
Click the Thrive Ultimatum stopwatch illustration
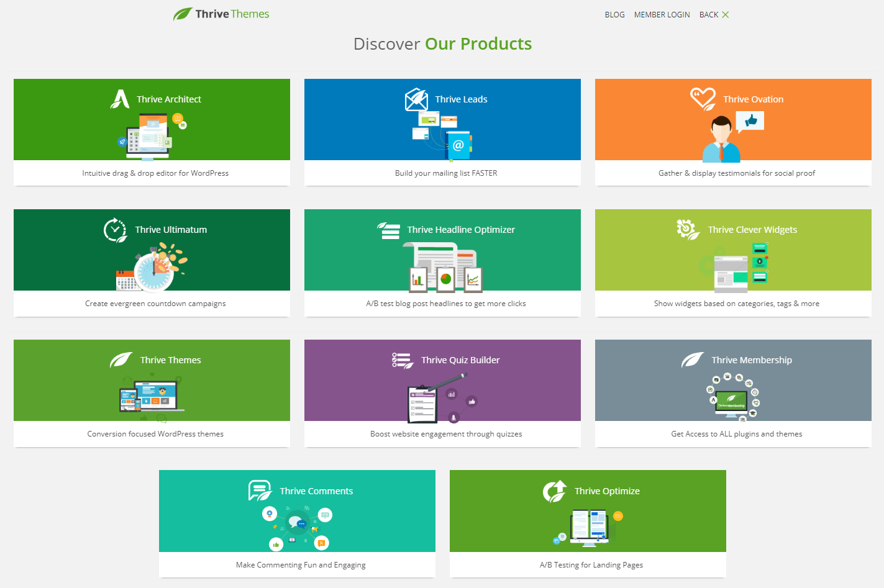(152, 267)
